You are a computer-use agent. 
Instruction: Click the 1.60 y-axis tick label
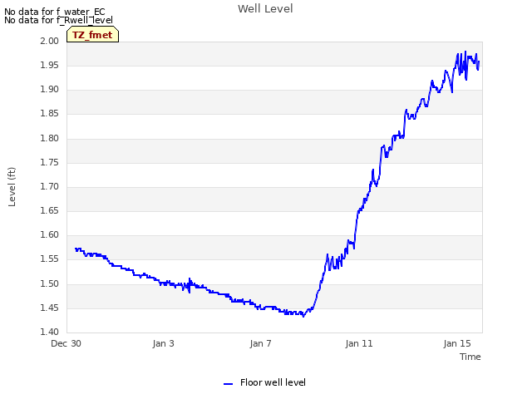(50, 234)
